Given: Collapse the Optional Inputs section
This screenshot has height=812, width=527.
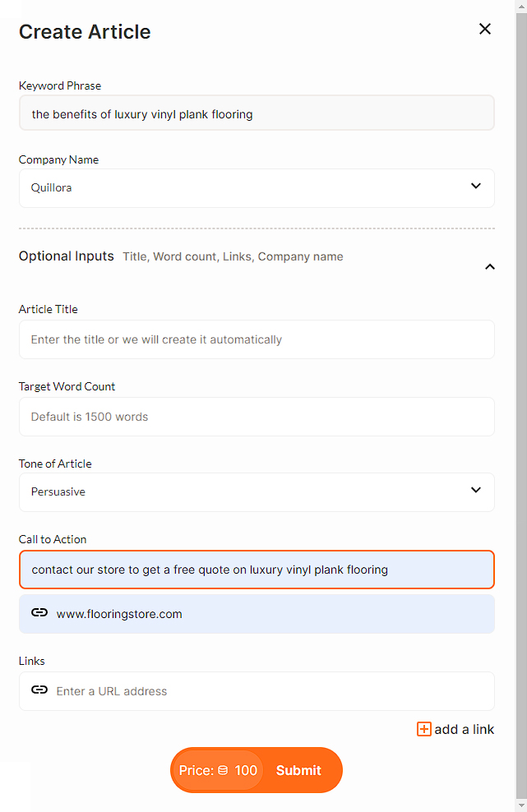Looking at the screenshot, I should pyautogui.click(x=490, y=267).
